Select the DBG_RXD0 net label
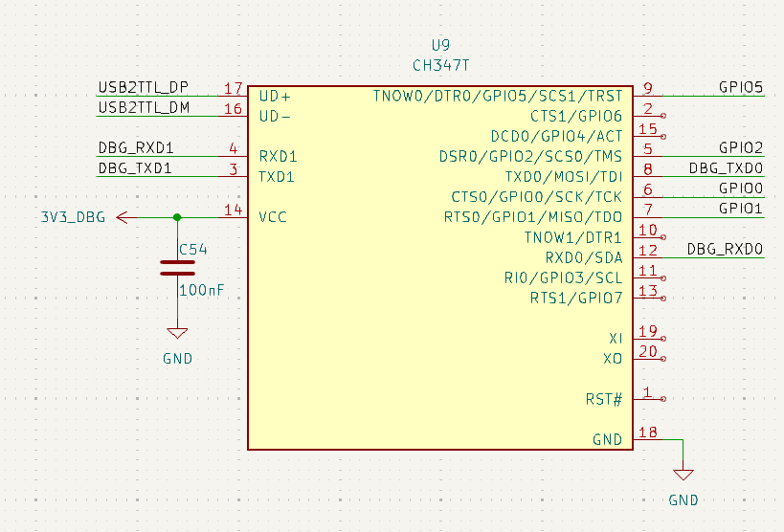This screenshot has width=784, height=532. point(725,250)
